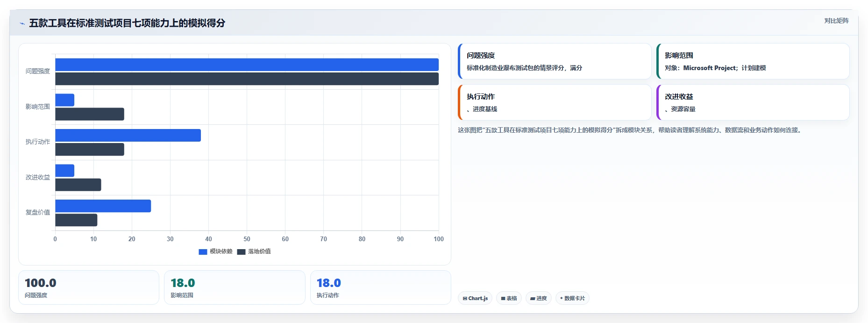Image resolution: width=868 pixels, height=323 pixels.
Task: Toggle the 落地价值 legend series
Action: 254,251
